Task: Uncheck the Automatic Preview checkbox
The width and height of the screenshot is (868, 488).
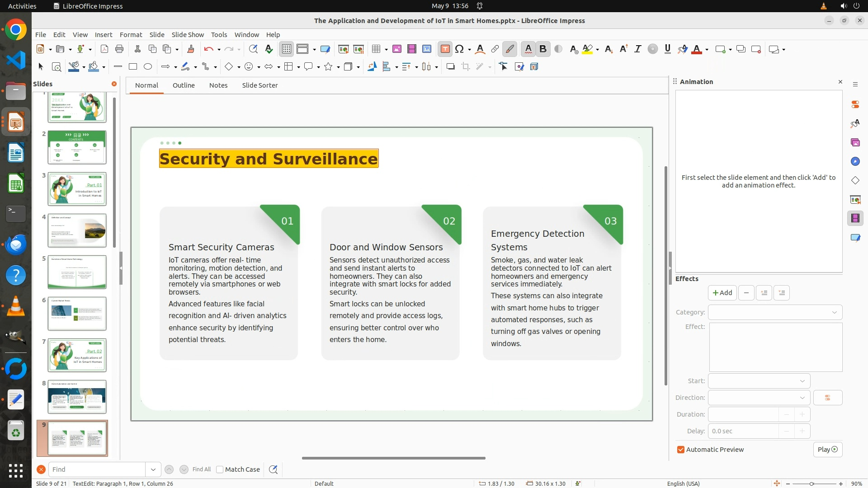Action: (x=681, y=450)
